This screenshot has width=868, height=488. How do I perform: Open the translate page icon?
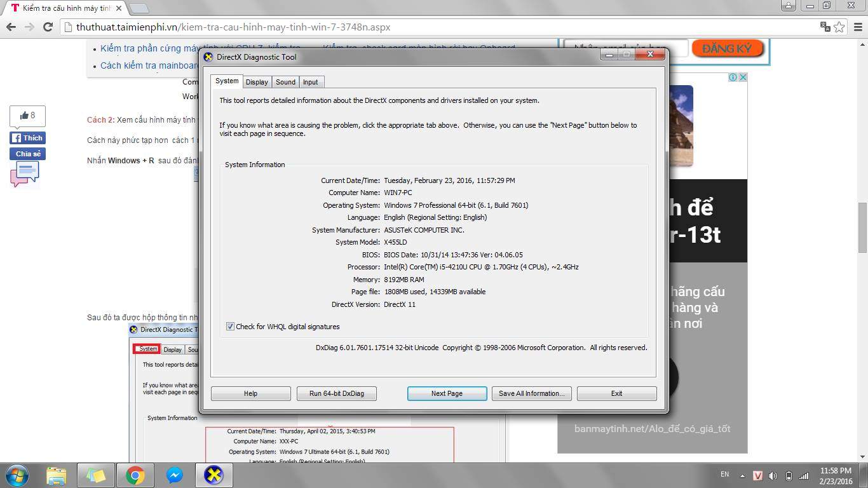coord(825,27)
